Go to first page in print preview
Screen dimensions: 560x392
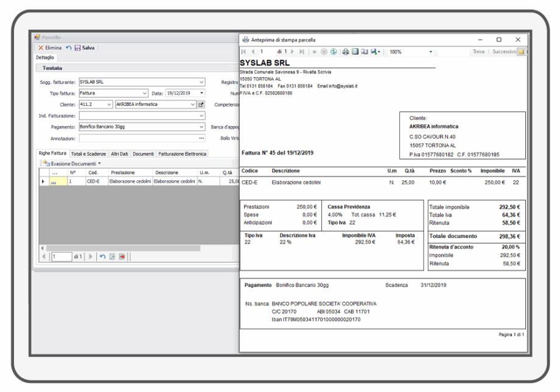point(244,52)
